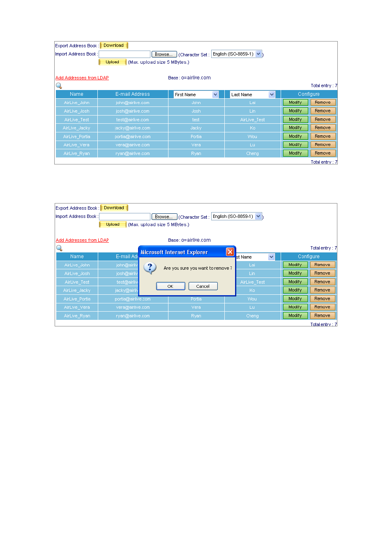Remove AirLive_Vera entry in lower screenshot
Screen dimensions: 392x555
[x=323, y=307]
